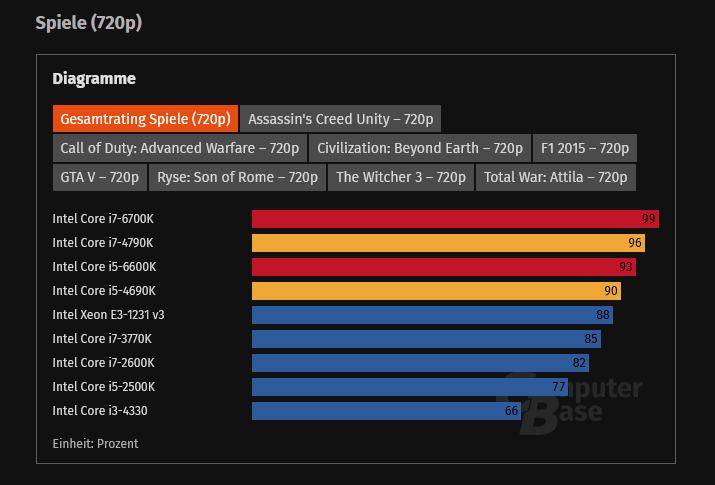Select the red Core i5-6600K bar

click(443, 267)
